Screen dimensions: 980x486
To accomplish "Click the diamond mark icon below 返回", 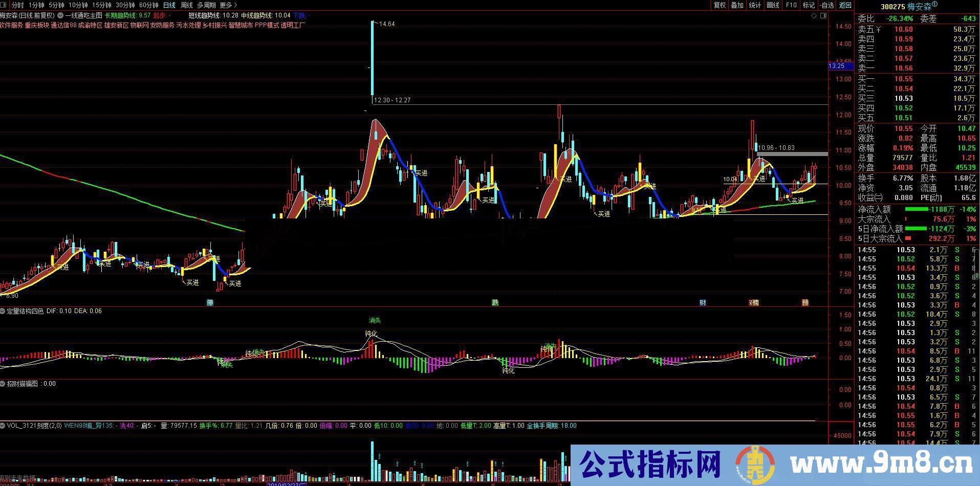I will click(x=814, y=16).
